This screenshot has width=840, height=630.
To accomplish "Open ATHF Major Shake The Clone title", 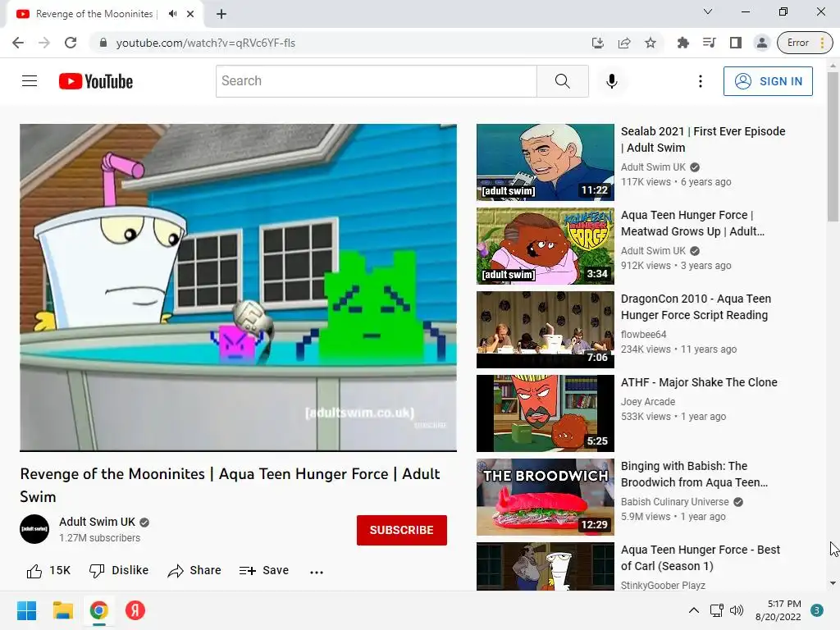I will 699,382.
